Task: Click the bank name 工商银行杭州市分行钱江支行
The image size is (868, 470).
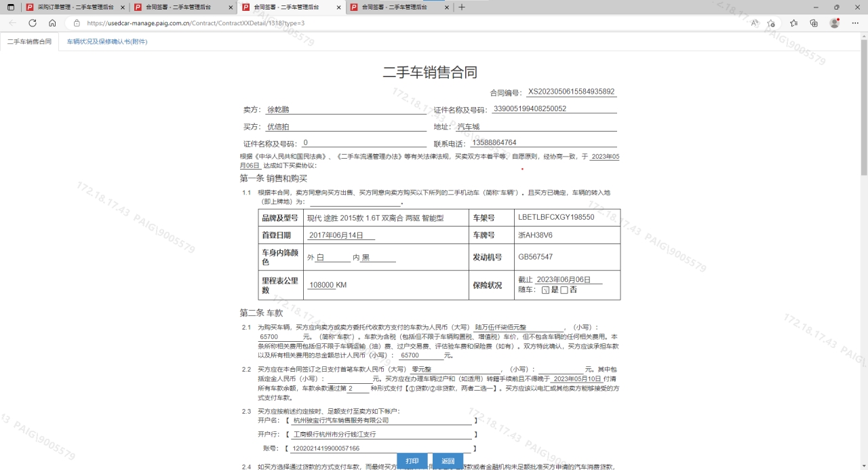Action: 334,434
